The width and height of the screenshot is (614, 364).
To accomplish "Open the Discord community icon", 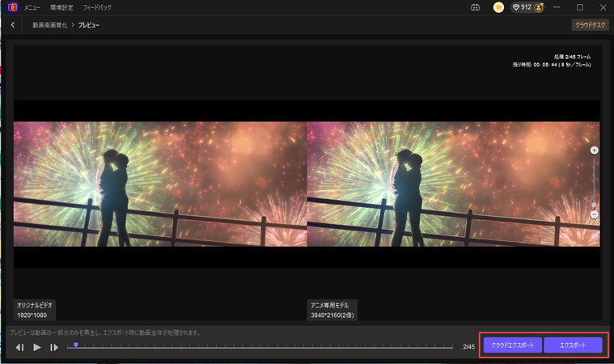I will click(x=475, y=7).
